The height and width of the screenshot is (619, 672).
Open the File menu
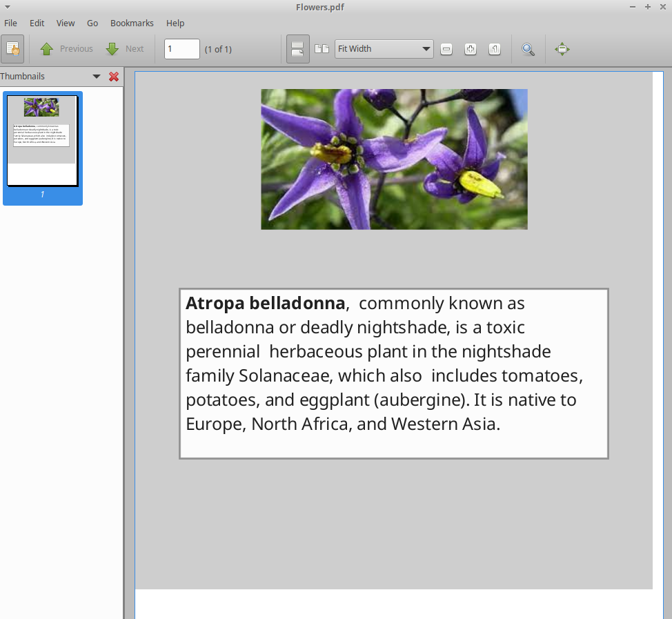tap(11, 23)
